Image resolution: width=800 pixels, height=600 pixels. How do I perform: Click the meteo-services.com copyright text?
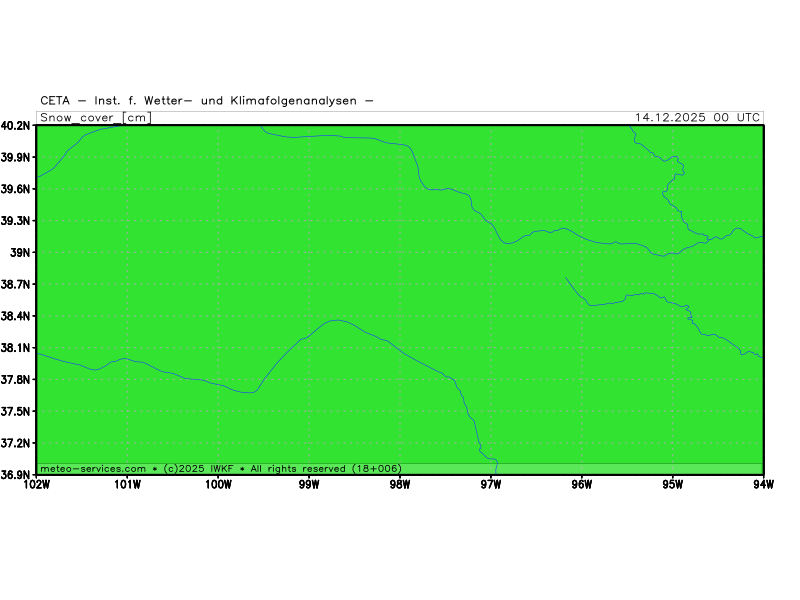(x=220, y=468)
